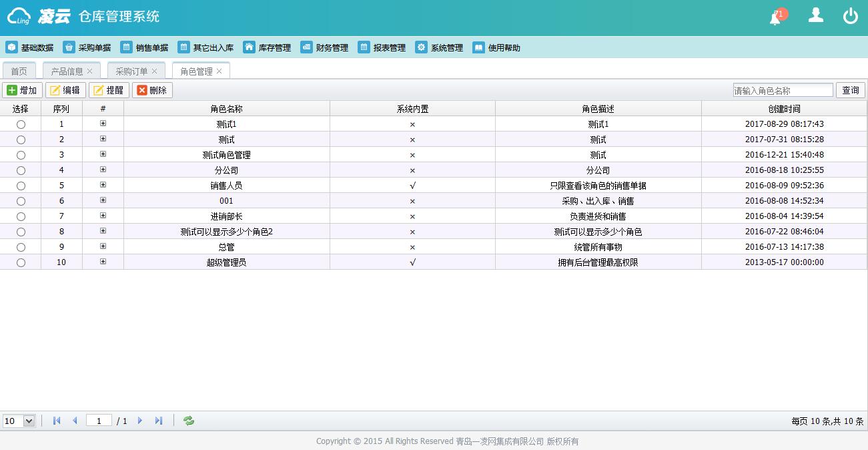Screen dimensions: 868x450
Task: Refresh the table using green refresh icon
Action: tap(189, 421)
